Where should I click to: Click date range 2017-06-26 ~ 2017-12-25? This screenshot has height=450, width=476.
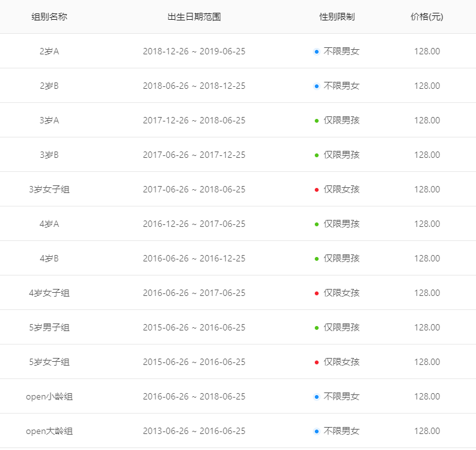(x=194, y=155)
